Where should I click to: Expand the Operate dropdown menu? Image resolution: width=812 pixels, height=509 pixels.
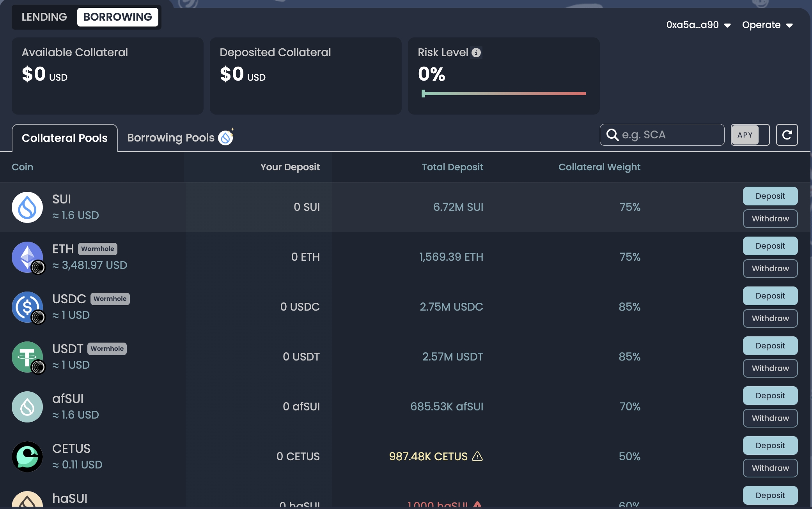coord(767,25)
